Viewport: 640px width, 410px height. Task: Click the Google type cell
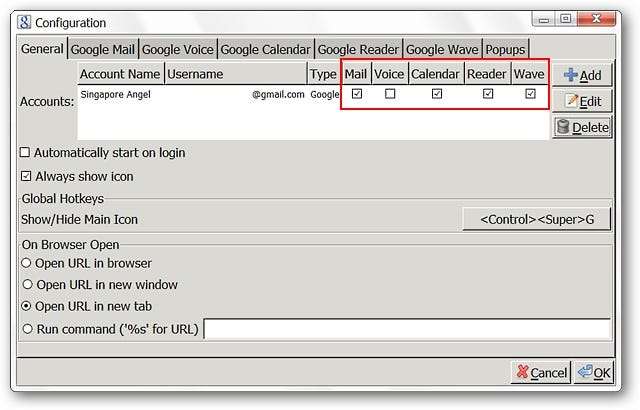325,95
